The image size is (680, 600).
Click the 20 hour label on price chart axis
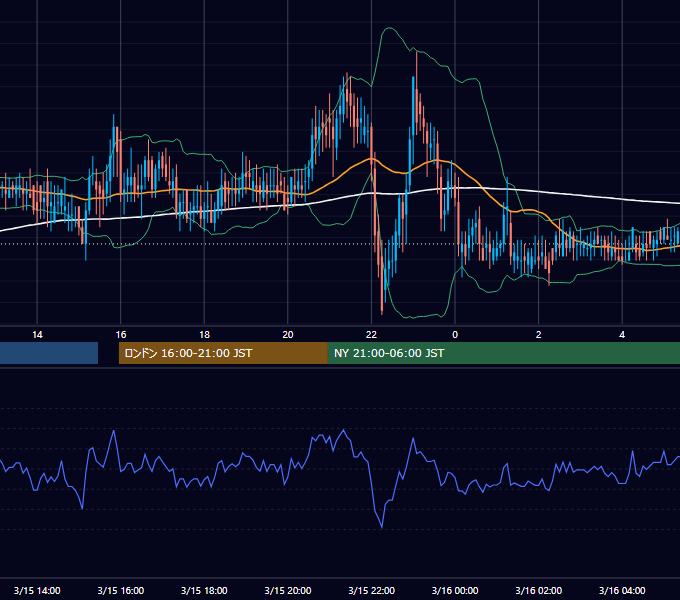tap(288, 335)
